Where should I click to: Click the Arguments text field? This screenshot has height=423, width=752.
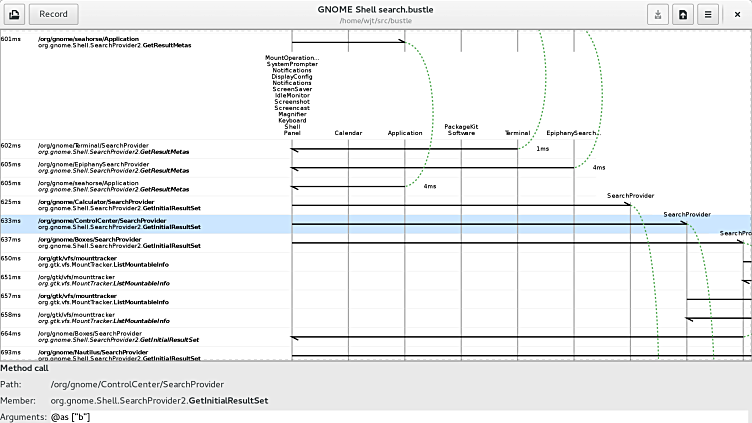pyautogui.click(x=400, y=416)
